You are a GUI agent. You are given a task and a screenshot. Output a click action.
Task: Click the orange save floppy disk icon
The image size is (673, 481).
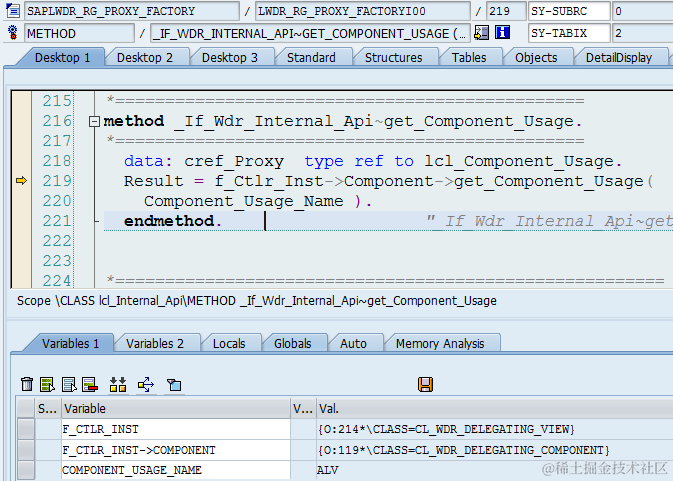coord(425,384)
